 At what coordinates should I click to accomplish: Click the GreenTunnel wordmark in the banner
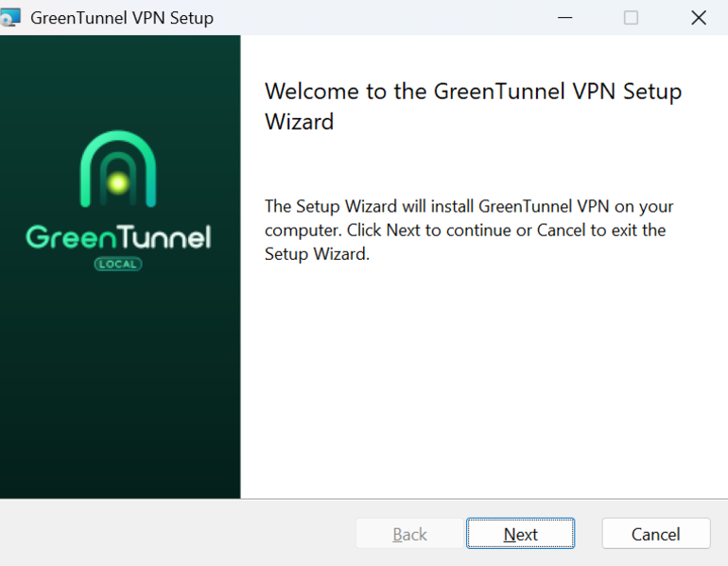(118, 237)
